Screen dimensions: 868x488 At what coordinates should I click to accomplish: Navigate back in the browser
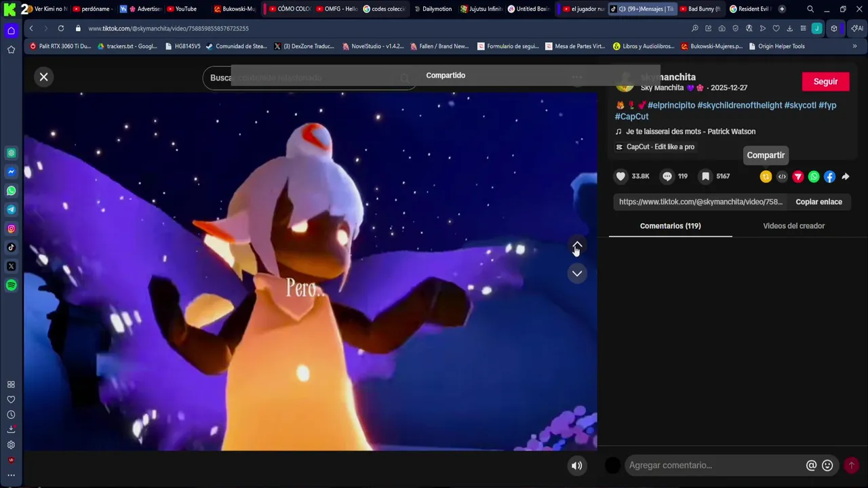click(31, 28)
